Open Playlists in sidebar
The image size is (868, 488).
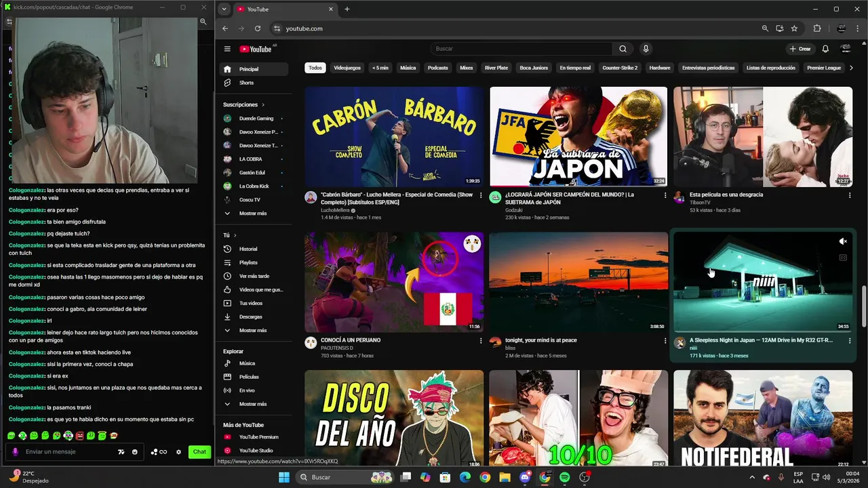click(254, 262)
